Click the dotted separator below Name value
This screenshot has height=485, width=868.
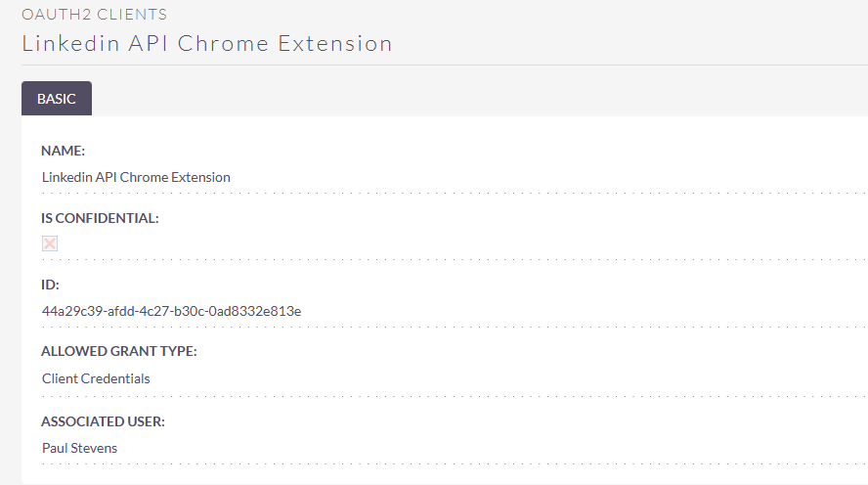[x=455, y=194]
